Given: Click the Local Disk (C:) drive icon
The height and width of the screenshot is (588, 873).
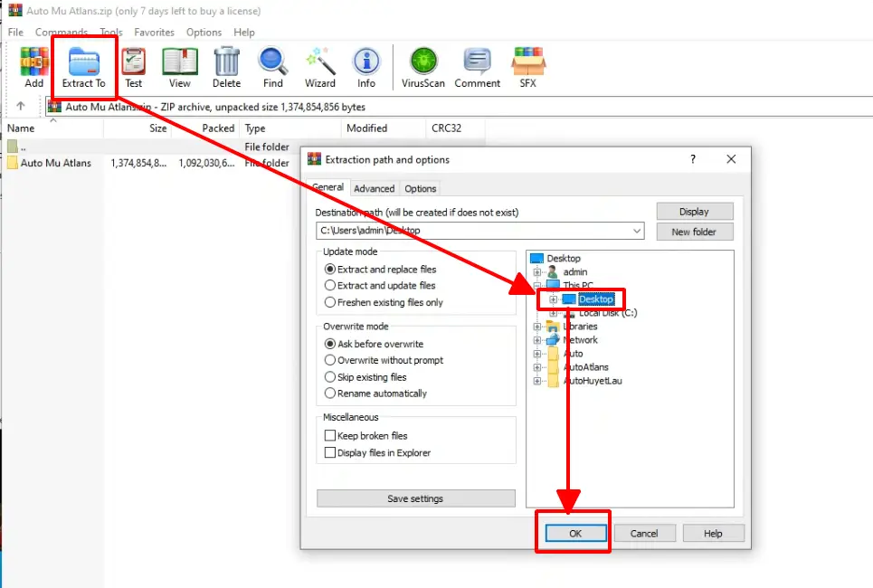Looking at the screenshot, I should (x=569, y=313).
